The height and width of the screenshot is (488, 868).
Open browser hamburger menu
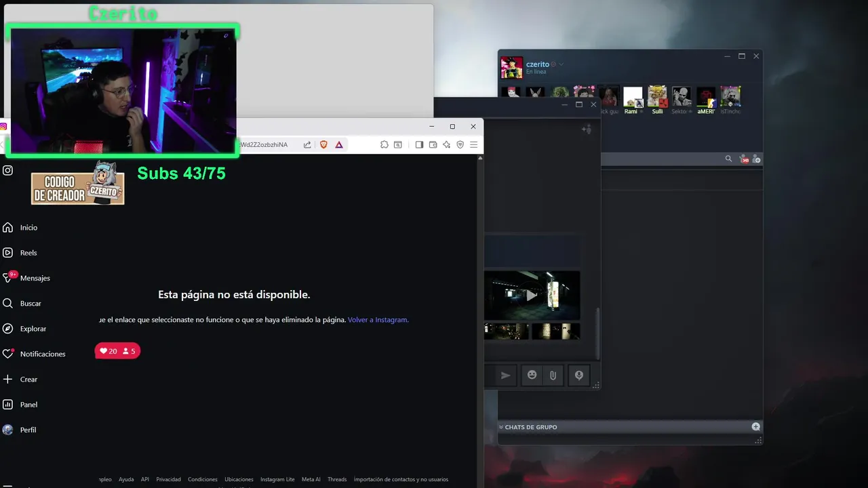(x=473, y=144)
